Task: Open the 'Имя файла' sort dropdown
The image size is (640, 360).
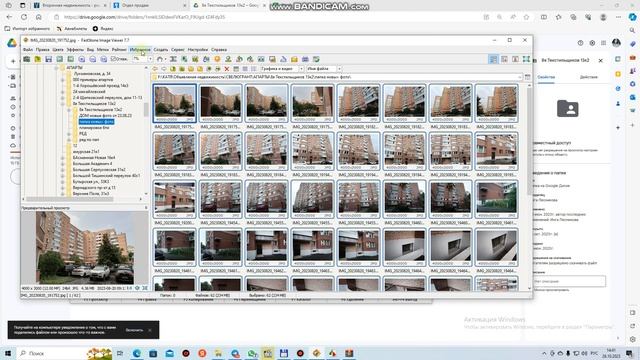Action: tap(339, 69)
